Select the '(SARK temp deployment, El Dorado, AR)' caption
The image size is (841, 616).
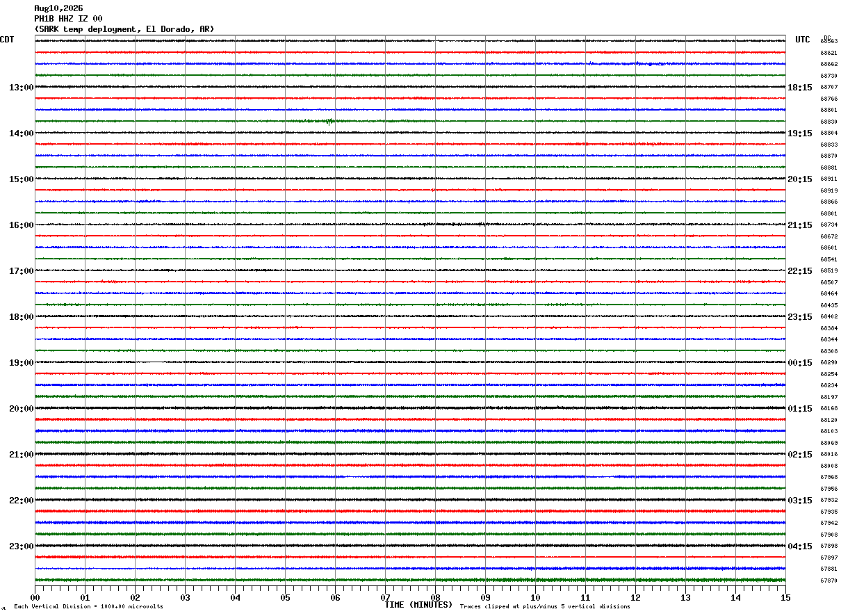point(124,29)
